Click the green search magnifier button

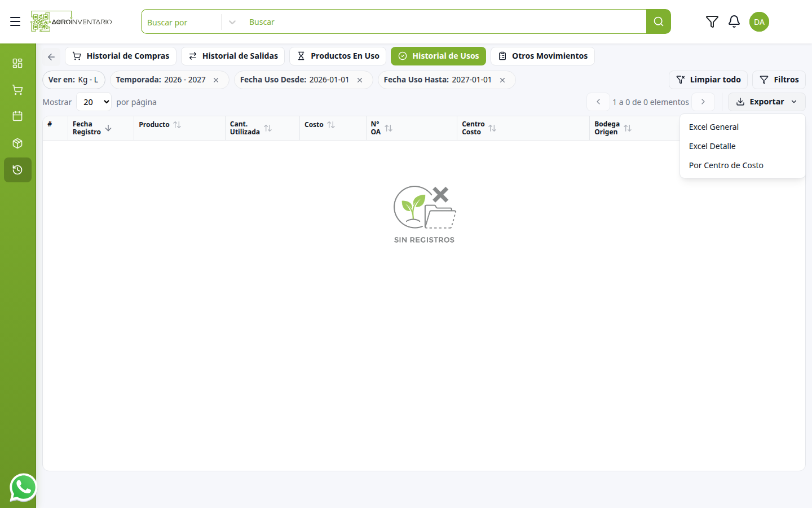(658, 21)
